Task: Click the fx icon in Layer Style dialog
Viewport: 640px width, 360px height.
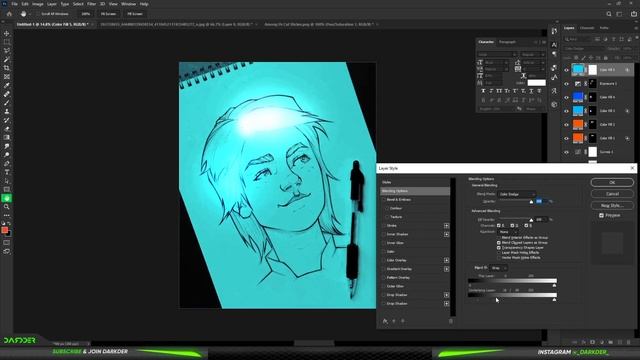Action: coord(385,321)
